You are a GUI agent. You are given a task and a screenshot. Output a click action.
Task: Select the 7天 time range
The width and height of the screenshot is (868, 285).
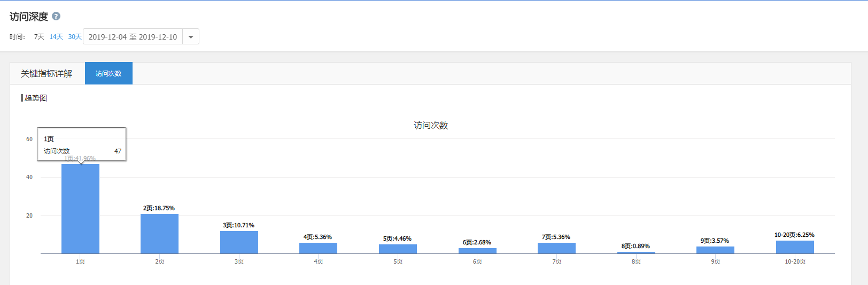tap(39, 37)
